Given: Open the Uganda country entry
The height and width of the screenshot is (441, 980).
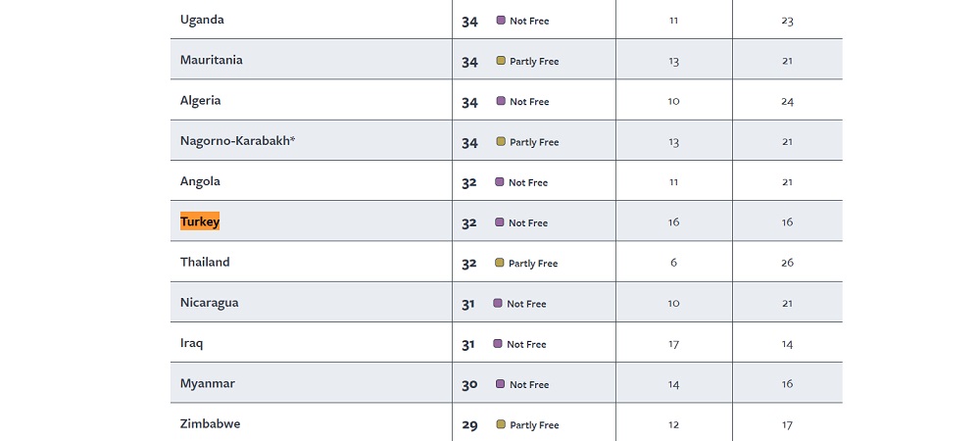Looking at the screenshot, I should tap(202, 20).
